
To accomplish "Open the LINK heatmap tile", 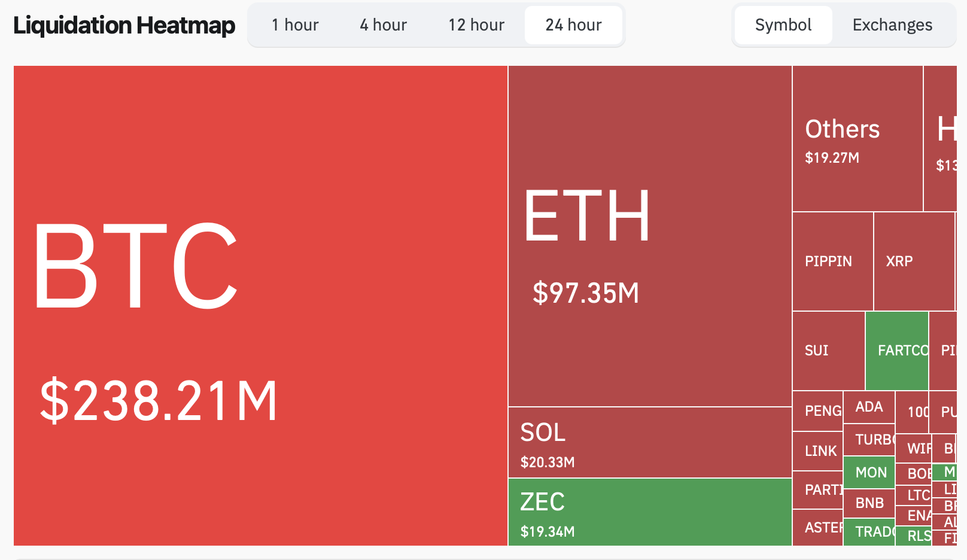I will [817, 451].
